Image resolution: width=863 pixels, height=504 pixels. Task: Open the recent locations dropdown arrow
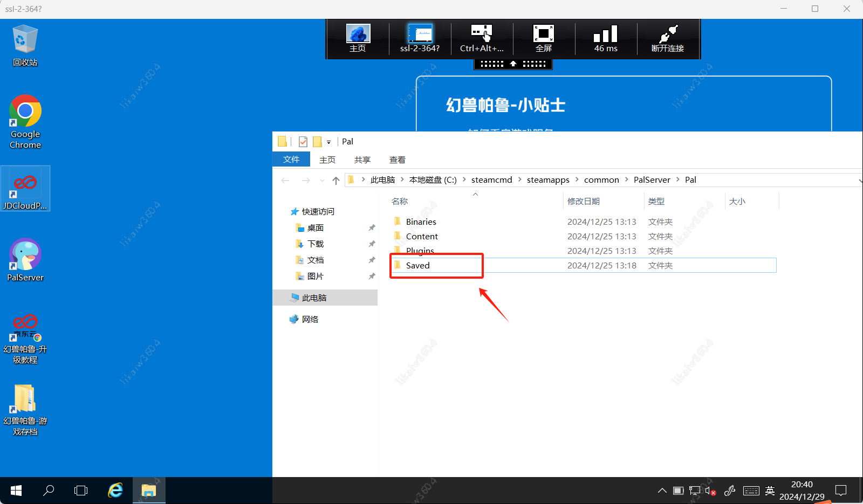coord(322,181)
